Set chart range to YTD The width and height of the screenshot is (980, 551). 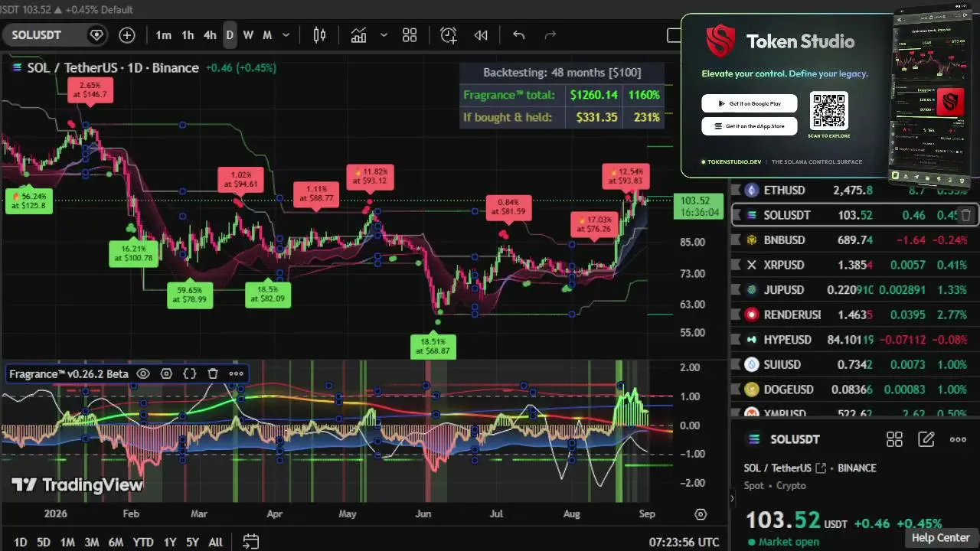[143, 542]
